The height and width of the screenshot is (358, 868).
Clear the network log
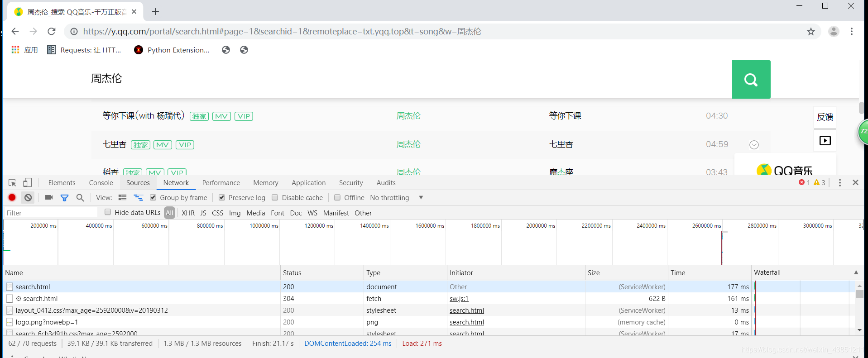[x=28, y=198]
